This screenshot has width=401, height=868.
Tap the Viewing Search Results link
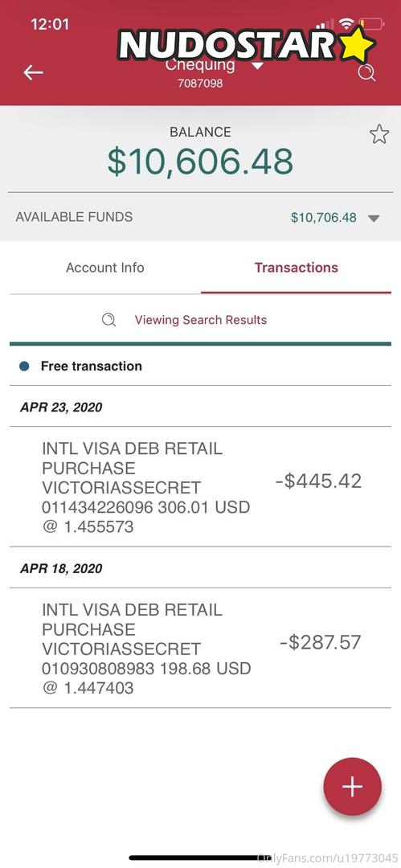coord(201,320)
